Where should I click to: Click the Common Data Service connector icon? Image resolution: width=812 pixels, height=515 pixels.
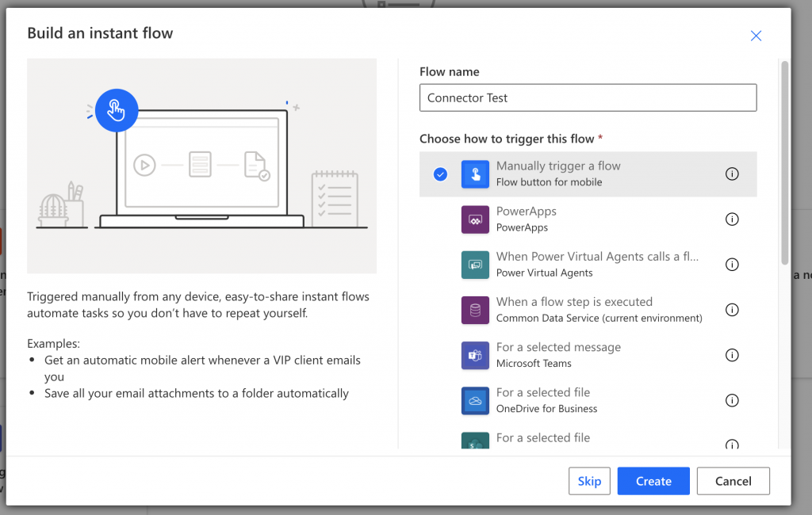(475, 310)
